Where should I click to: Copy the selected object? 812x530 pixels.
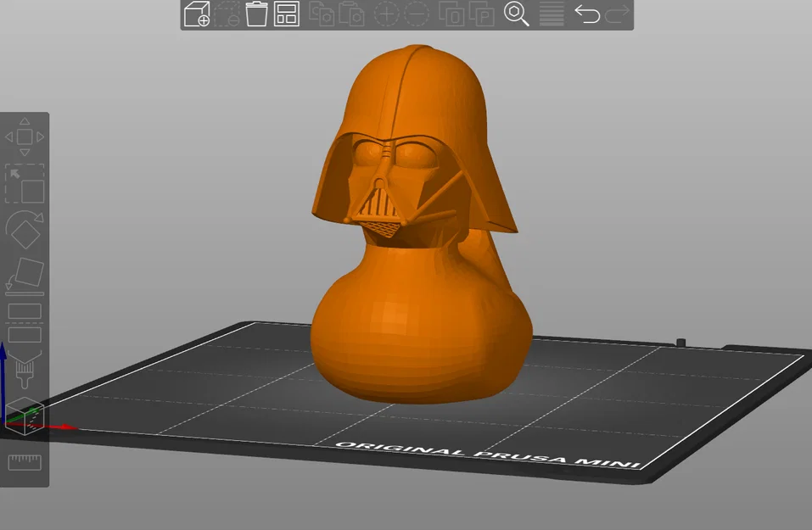322,14
